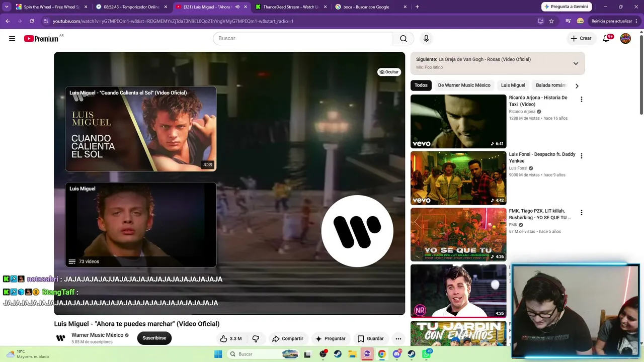This screenshot has height=362, width=644.
Task: Reload the current page
Action: coord(32,21)
